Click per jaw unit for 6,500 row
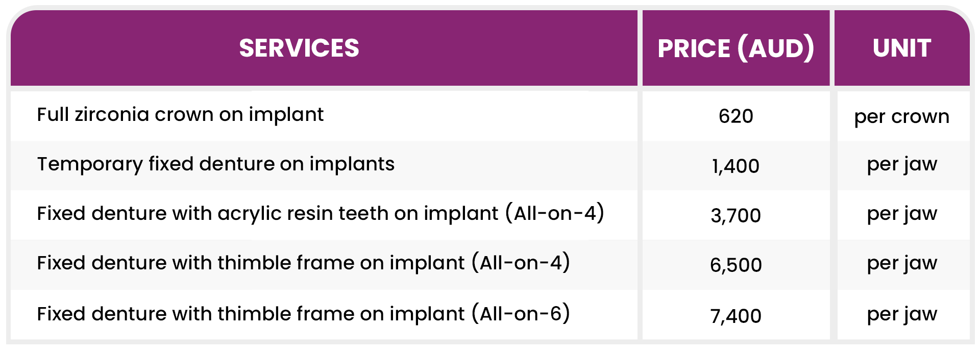This screenshot has height=352, width=980. (x=902, y=264)
